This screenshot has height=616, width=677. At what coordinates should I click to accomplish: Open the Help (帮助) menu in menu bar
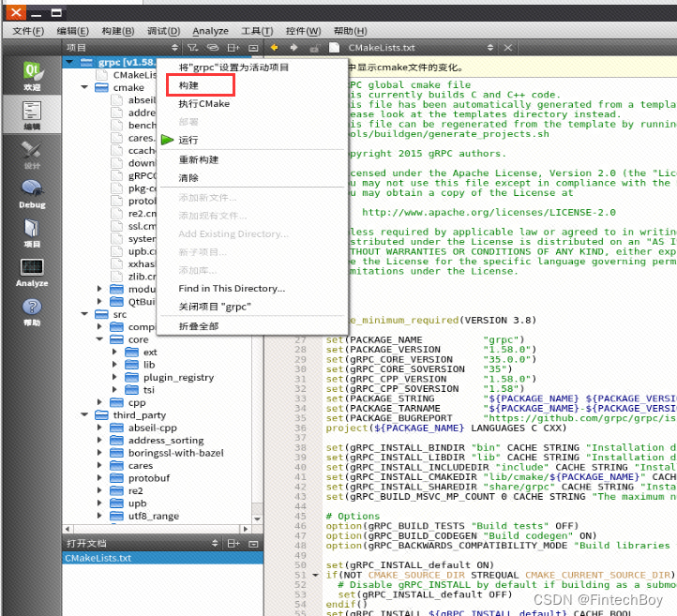tap(350, 31)
